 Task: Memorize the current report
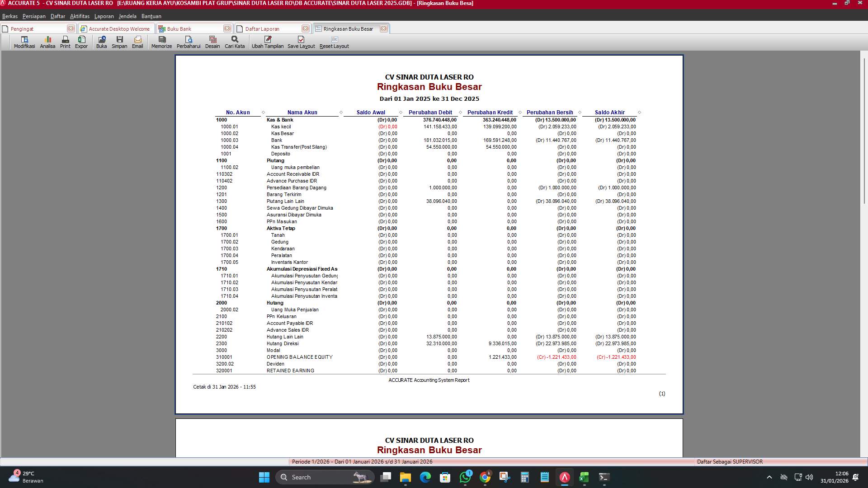coord(161,42)
